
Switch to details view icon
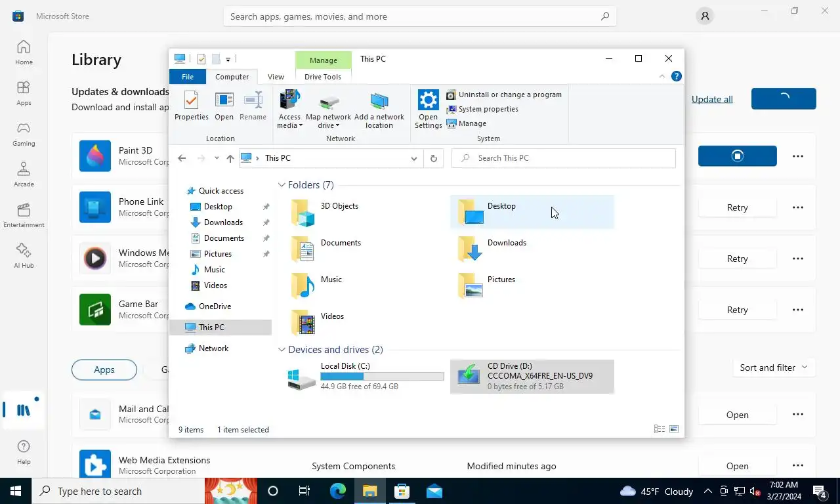[x=660, y=429]
